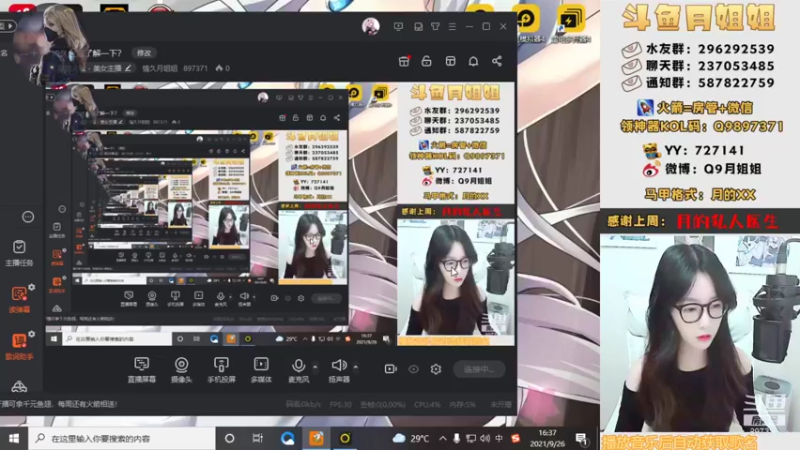Viewport: 800px width, 450px height.
Task: Open the 歌词助手 lyrics assistant
Action: [19, 347]
